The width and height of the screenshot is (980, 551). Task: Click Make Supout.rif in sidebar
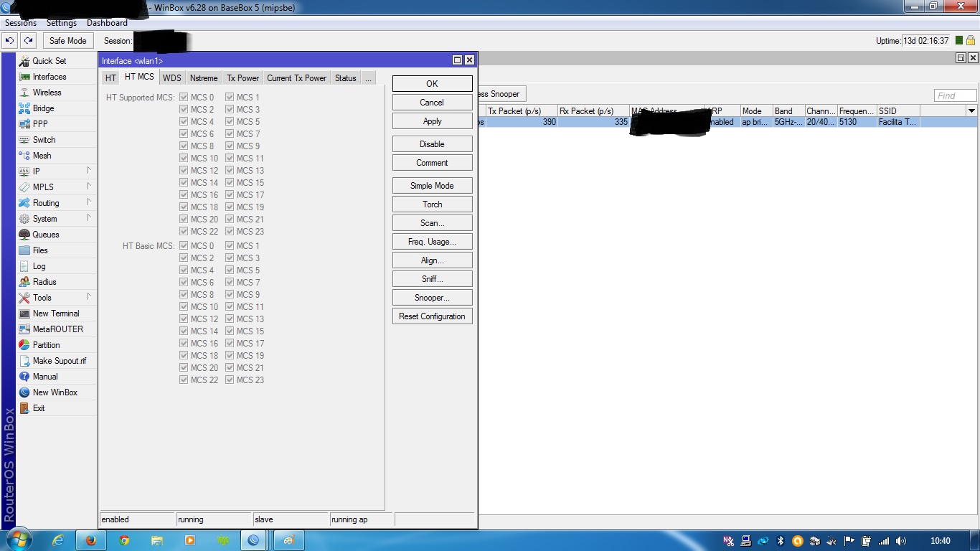(x=60, y=361)
